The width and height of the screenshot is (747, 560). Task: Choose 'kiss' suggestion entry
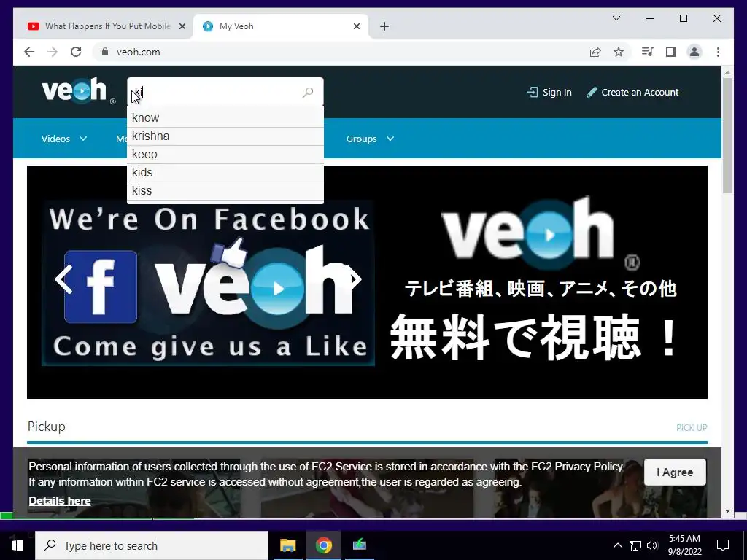(225, 190)
